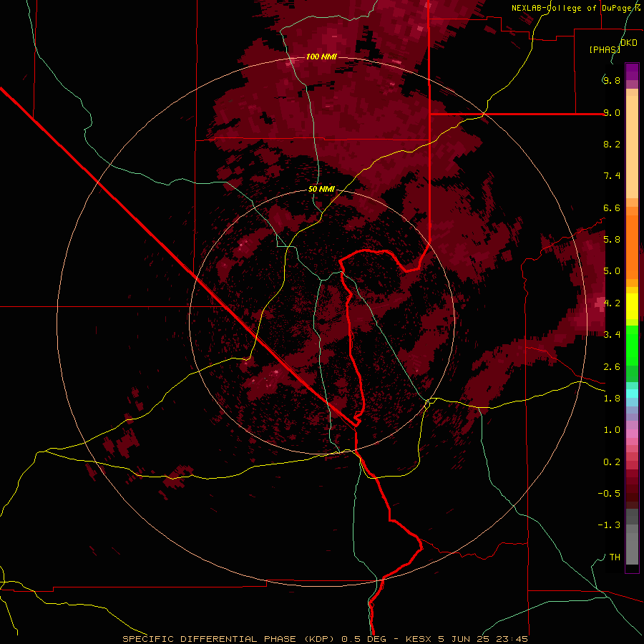This screenshot has width=644, height=644.
Task: Click the 6.6 scale label
Action: tap(612, 208)
